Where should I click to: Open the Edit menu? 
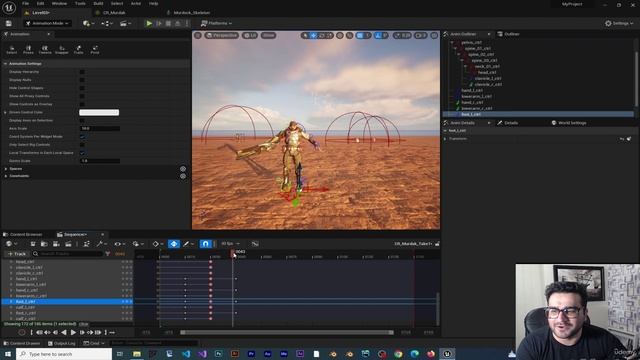click(x=40, y=4)
